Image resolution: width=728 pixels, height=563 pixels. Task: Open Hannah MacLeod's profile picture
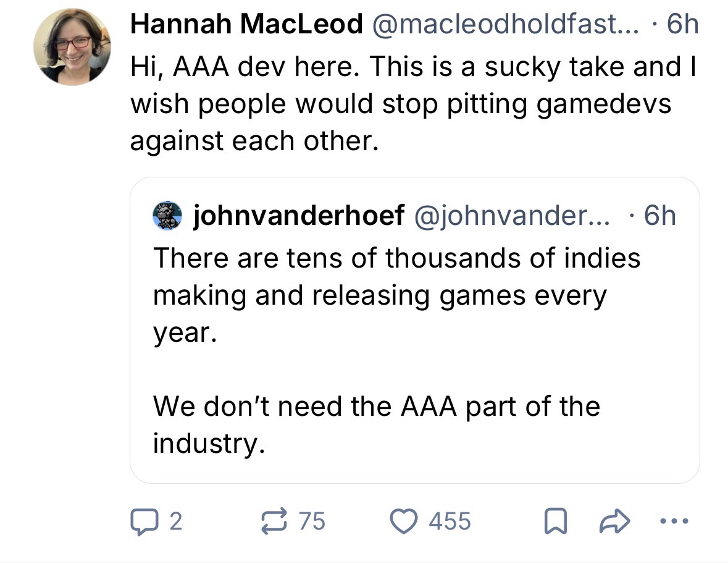coord(72,48)
